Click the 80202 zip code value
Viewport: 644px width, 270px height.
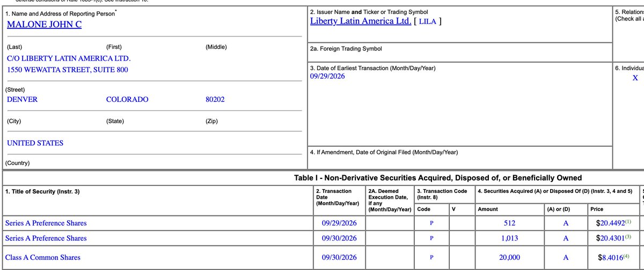[215, 99]
